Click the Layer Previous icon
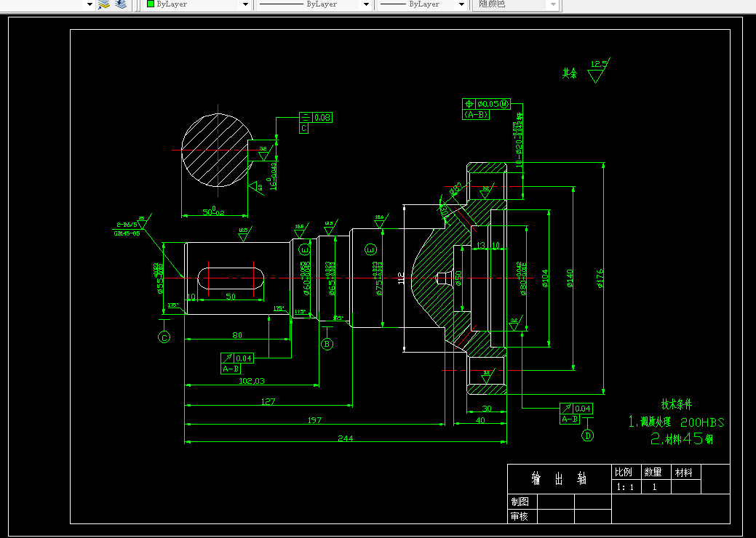The width and height of the screenshot is (756, 538). 121,4
